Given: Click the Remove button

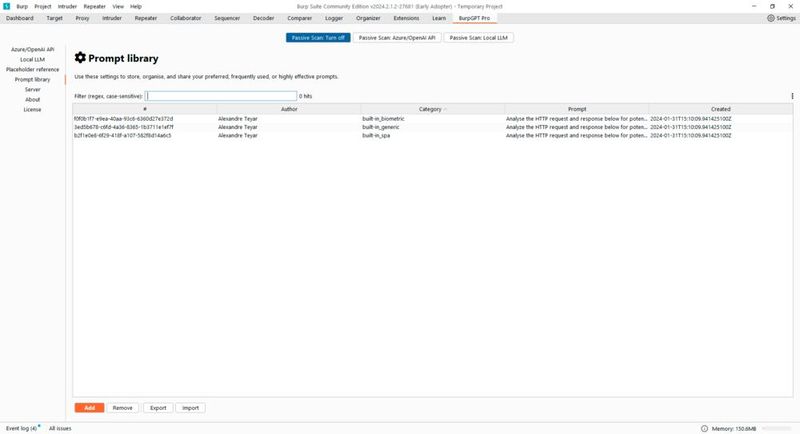Looking at the screenshot, I should click(x=122, y=408).
